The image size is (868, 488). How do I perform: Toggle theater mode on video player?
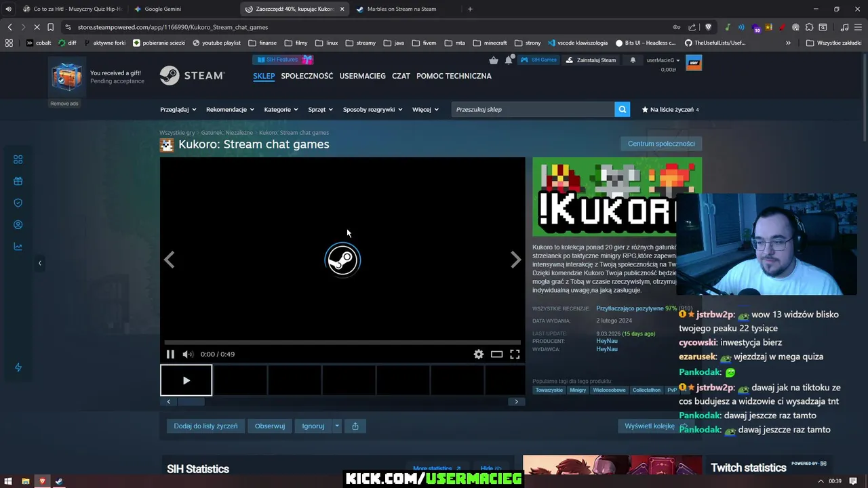tap(496, 354)
